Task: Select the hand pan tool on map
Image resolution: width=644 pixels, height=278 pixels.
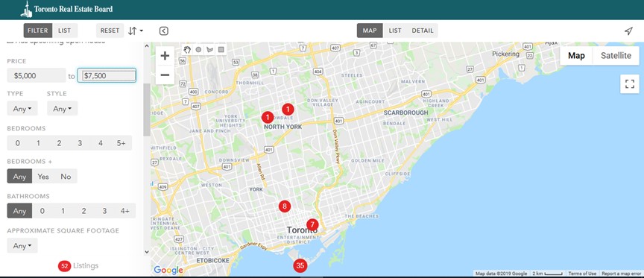Action: [187, 50]
